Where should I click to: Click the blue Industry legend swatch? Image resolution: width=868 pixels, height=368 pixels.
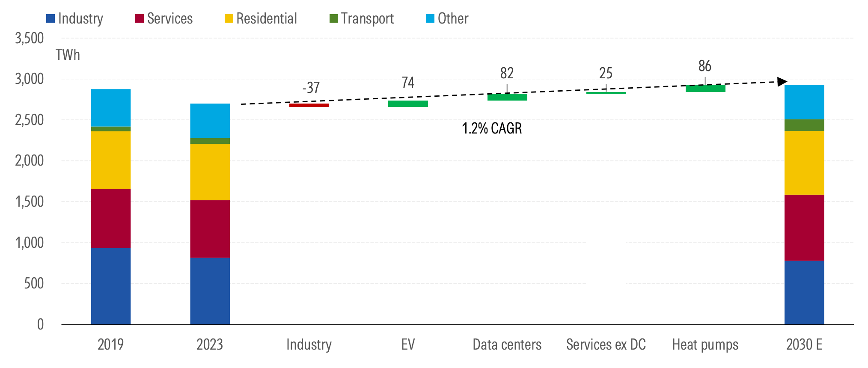pyautogui.click(x=51, y=19)
